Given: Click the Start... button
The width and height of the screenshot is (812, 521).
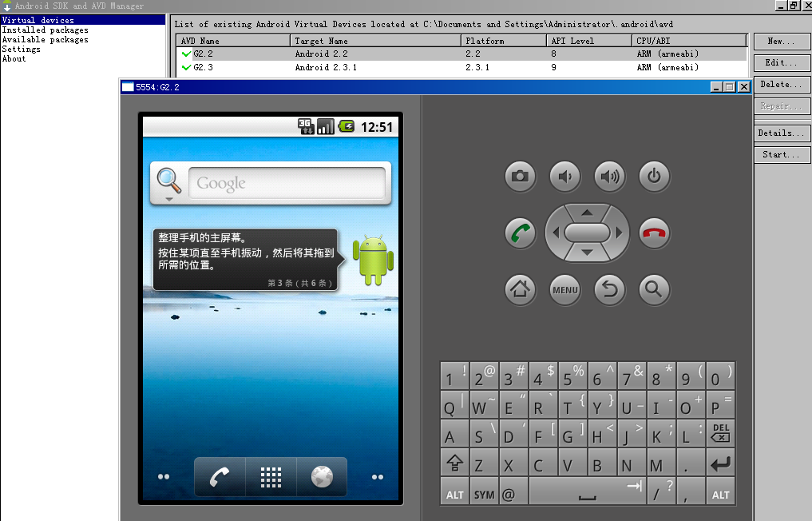Looking at the screenshot, I should point(781,155).
